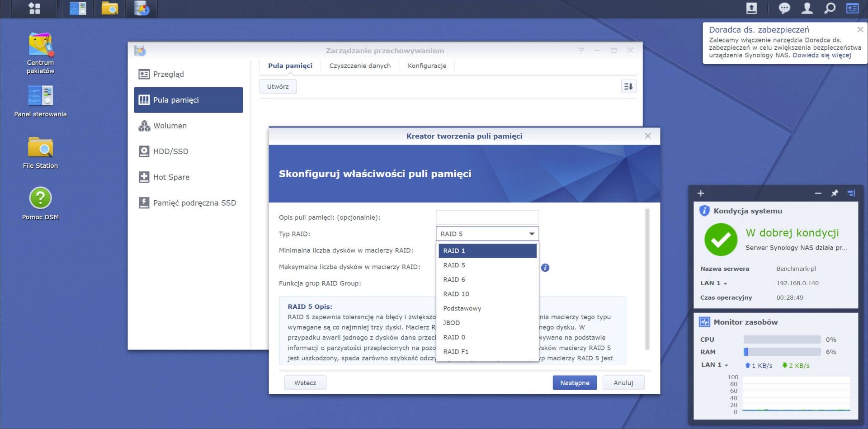Open File Station desktop icon
868x429 pixels.
click(40, 153)
